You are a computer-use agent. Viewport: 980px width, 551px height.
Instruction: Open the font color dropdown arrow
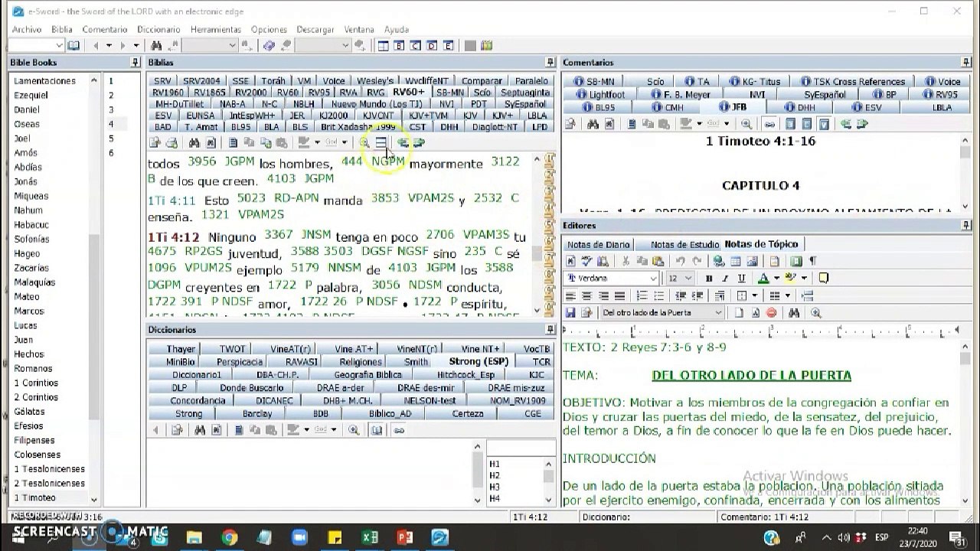[x=776, y=279]
